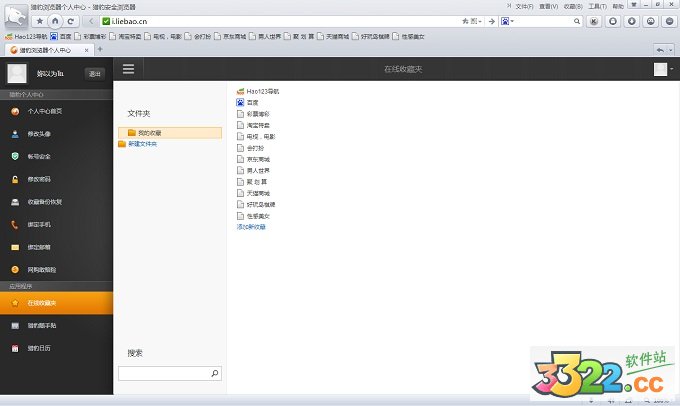Go to the browser home page
680x406 pixels.
55,21
